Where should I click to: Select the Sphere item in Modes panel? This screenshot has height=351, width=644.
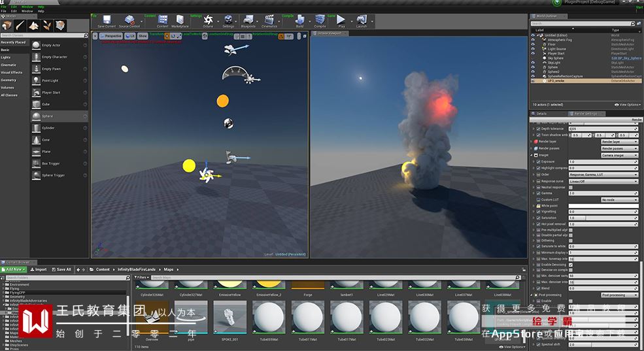[x=59, y=116]
